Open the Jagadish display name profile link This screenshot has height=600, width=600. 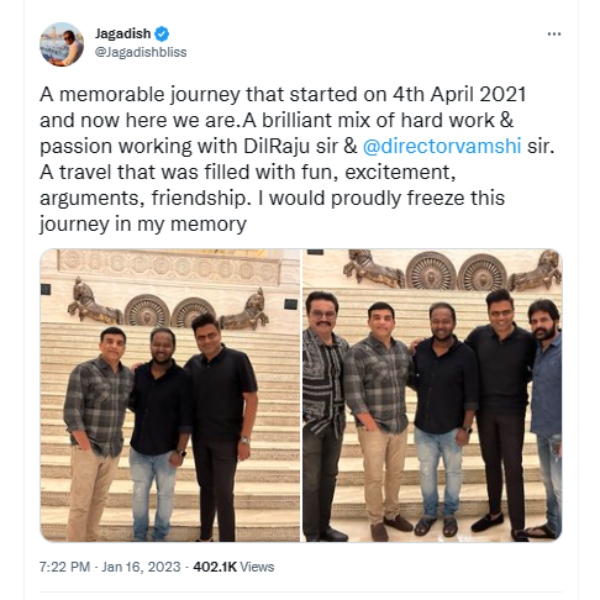123,34
